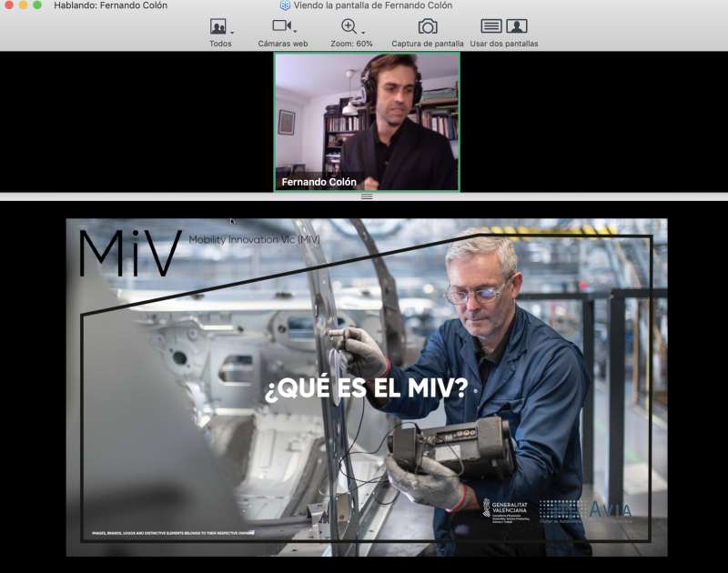Click the shared-screen icon in Usar dos pantallas
Viewport: 728px width, 573px height.
[x=491, y=26]
